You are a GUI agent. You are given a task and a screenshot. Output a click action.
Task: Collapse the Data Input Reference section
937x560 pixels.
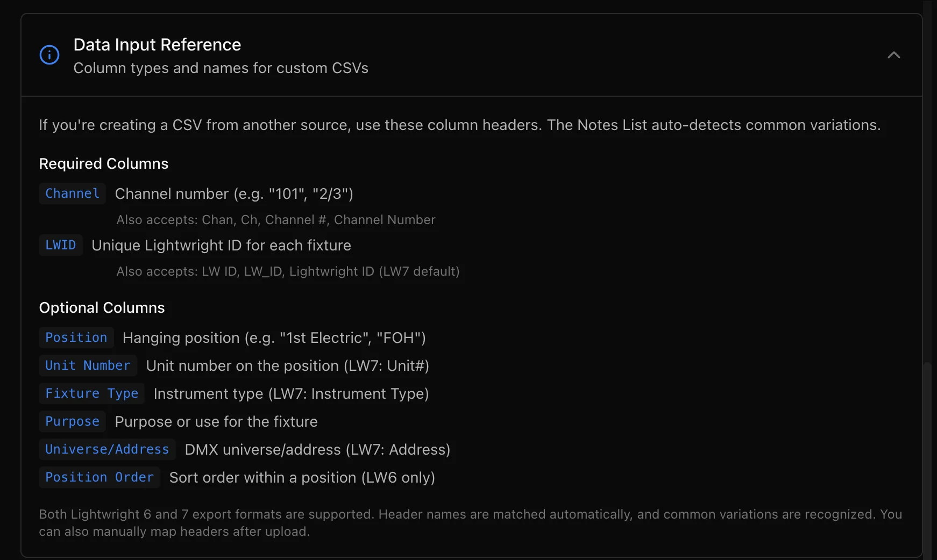[893, 55]
